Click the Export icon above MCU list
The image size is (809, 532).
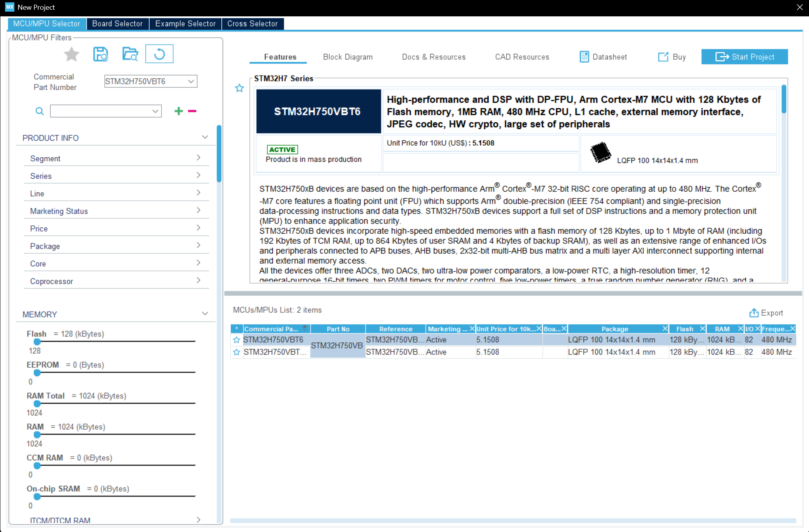coord(754,313)
